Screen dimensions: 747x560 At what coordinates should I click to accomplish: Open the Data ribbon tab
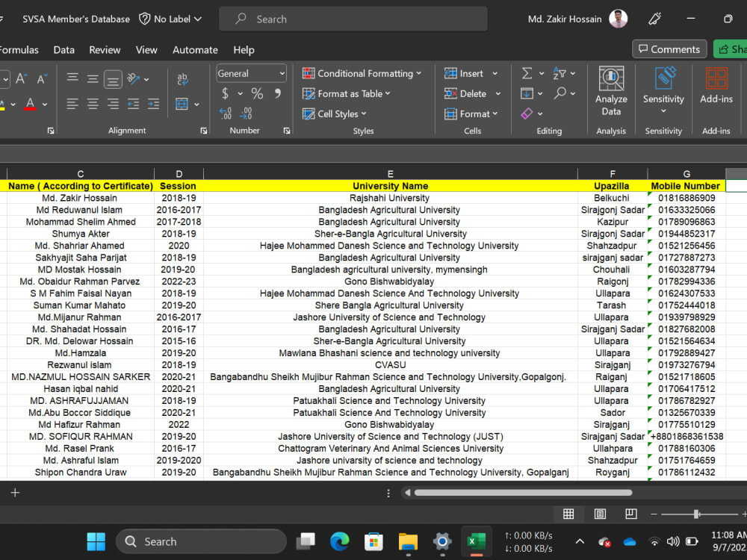pos(63,50)
